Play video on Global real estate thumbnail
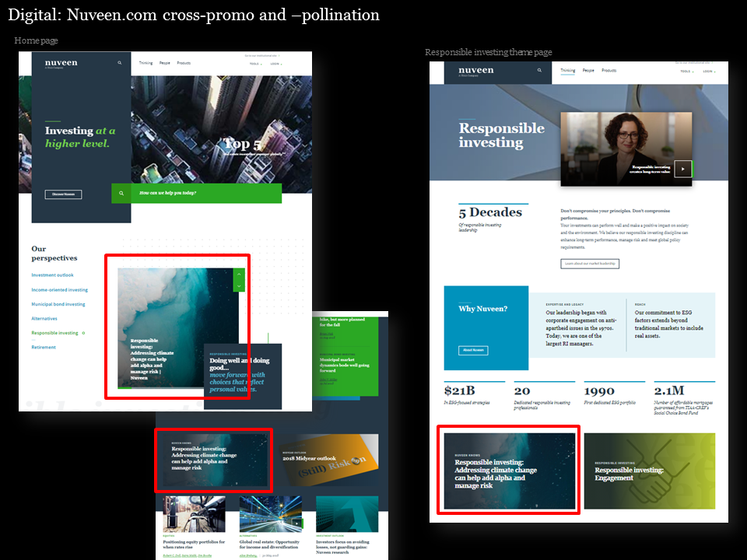 tap(297, 523)
